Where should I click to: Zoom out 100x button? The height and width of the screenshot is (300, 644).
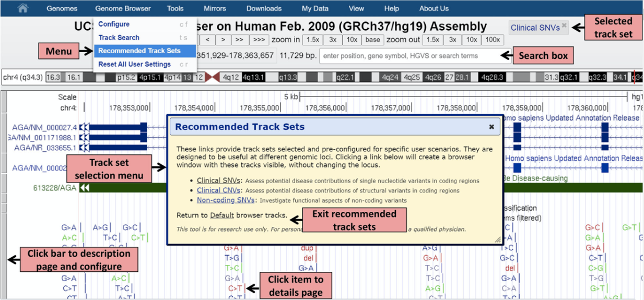(x=492, y=40)
